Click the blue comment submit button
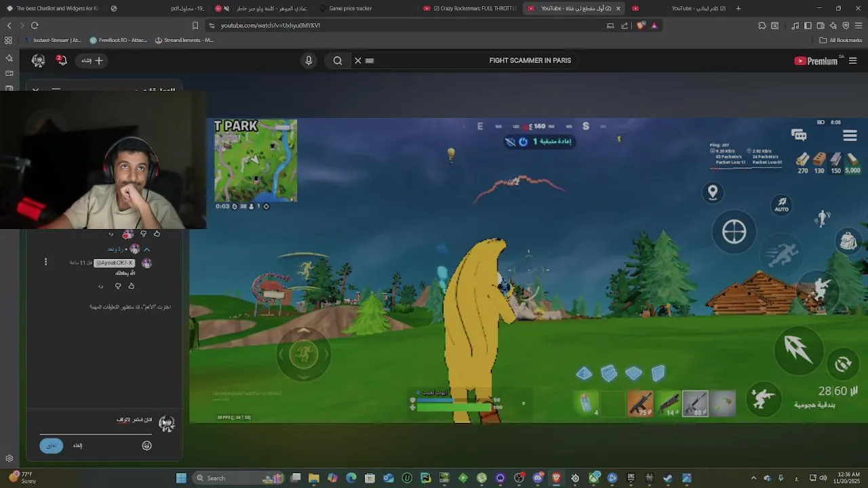This screenshot has width=868, height=488. [x=51, y=445]
